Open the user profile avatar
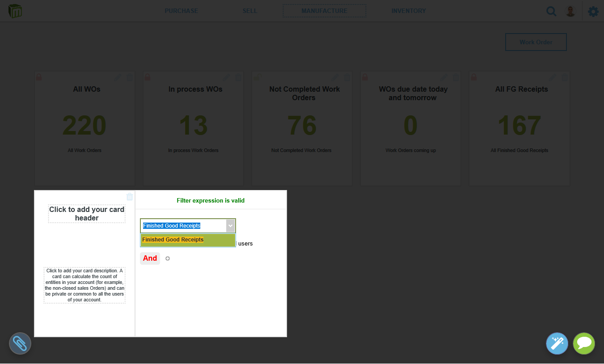Image resolution: width=604 pixels, height=364 pixels. pyautogui.click(x=570, y=11)
